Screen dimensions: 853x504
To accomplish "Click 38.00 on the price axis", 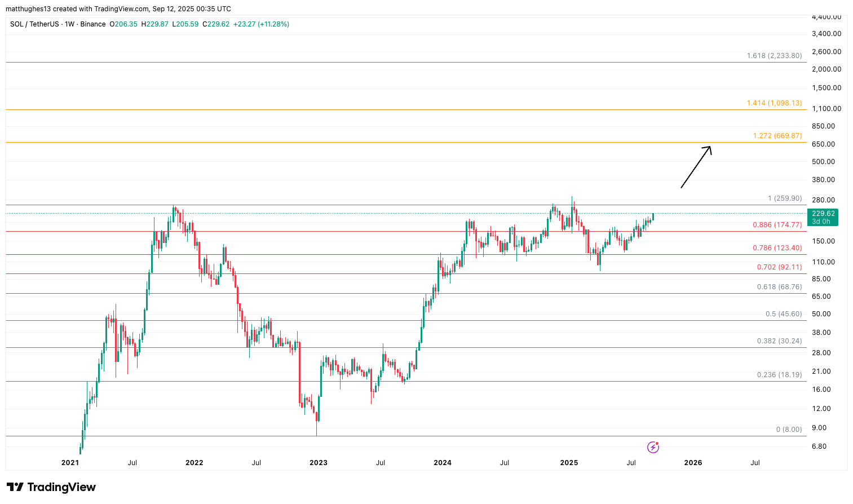I will click(x=821, y=333).
